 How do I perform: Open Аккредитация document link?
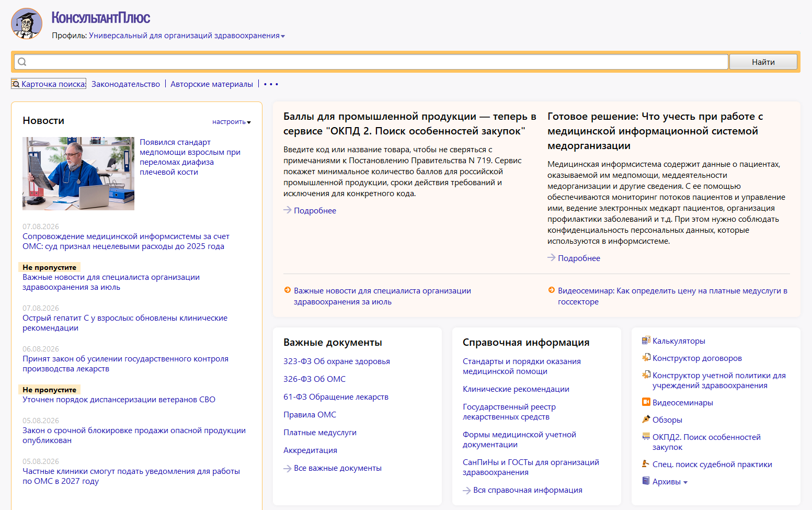pos(310,450)
